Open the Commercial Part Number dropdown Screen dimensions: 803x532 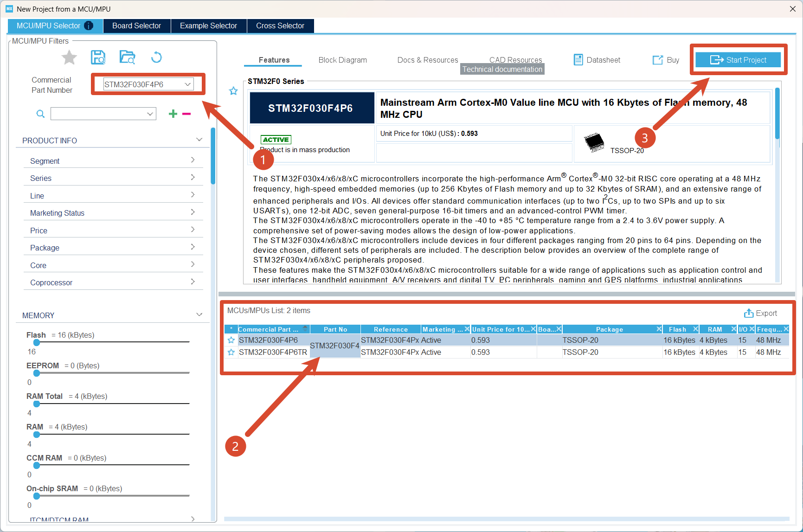[x=188, y=84]
